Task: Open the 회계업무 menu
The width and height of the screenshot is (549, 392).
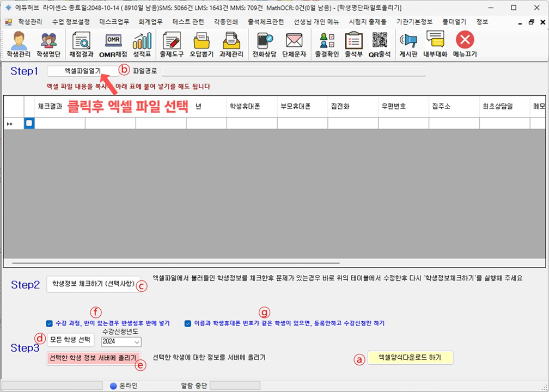Action: [150, 22]
